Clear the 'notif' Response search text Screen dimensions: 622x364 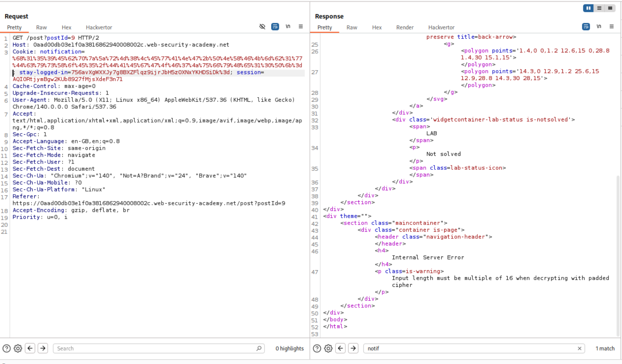tap(579, 348)
